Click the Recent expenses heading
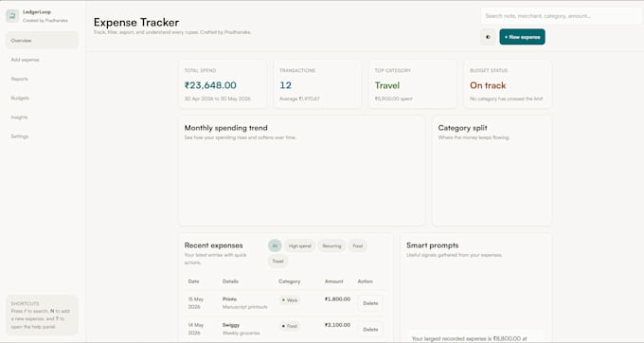This screenshot has height=343, width=644. [x=214, y=245]
